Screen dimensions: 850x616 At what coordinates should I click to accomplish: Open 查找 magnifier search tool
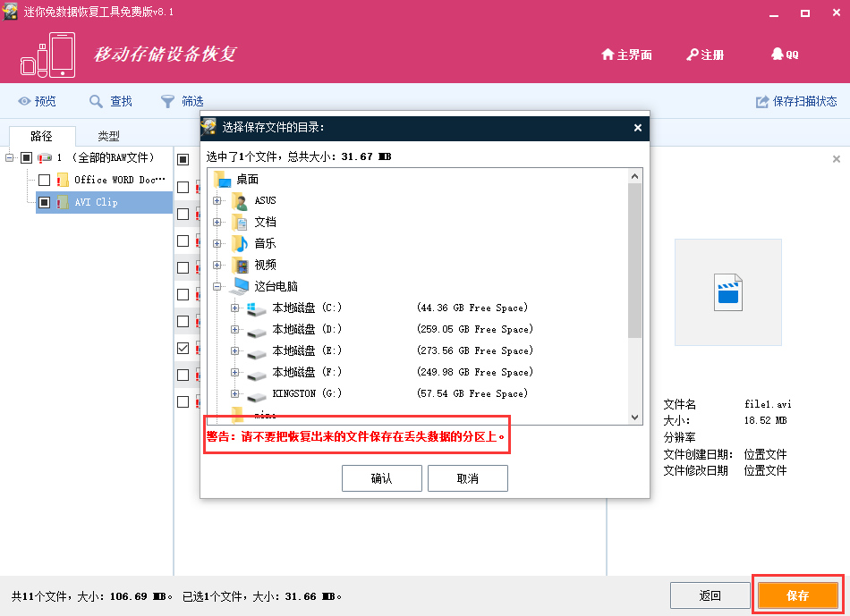96,101
